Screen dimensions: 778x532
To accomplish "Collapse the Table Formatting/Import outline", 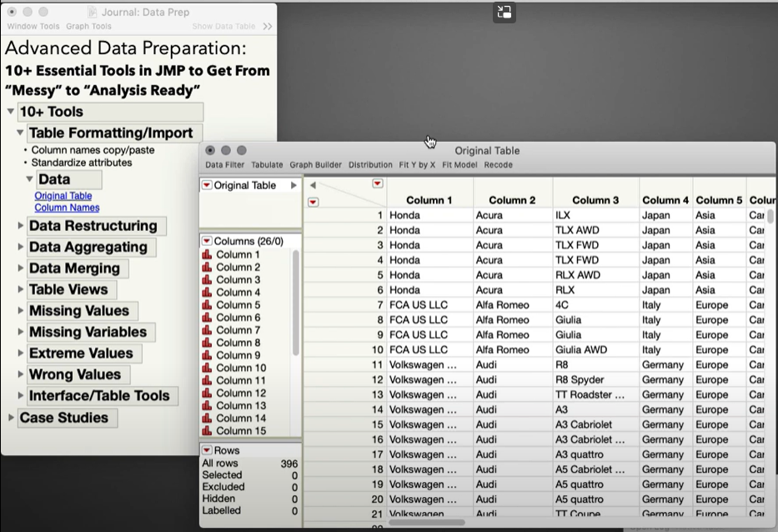I will [20, 132].
